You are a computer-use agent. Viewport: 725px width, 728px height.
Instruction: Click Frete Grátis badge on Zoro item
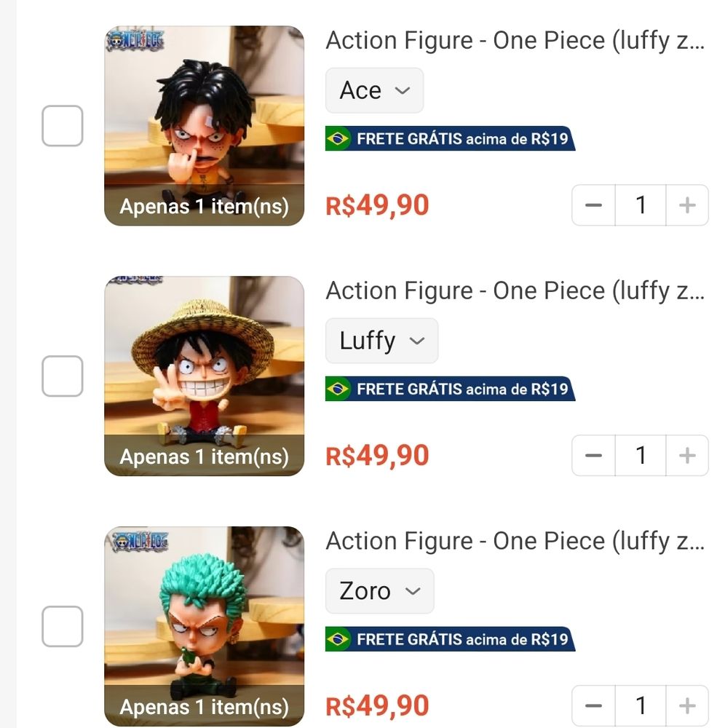coord(450,639)
